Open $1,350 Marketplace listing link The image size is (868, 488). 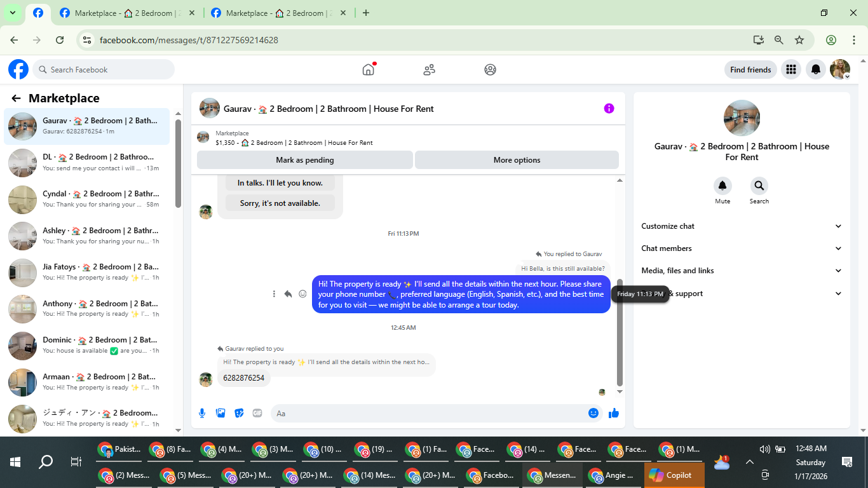(294, 143)
